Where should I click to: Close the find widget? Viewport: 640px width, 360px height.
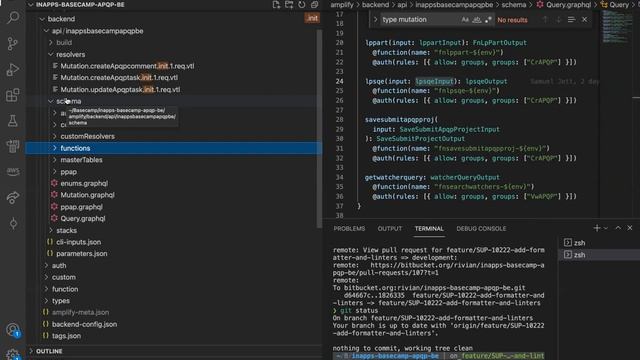pyautogui.click(x=584, y=20)
